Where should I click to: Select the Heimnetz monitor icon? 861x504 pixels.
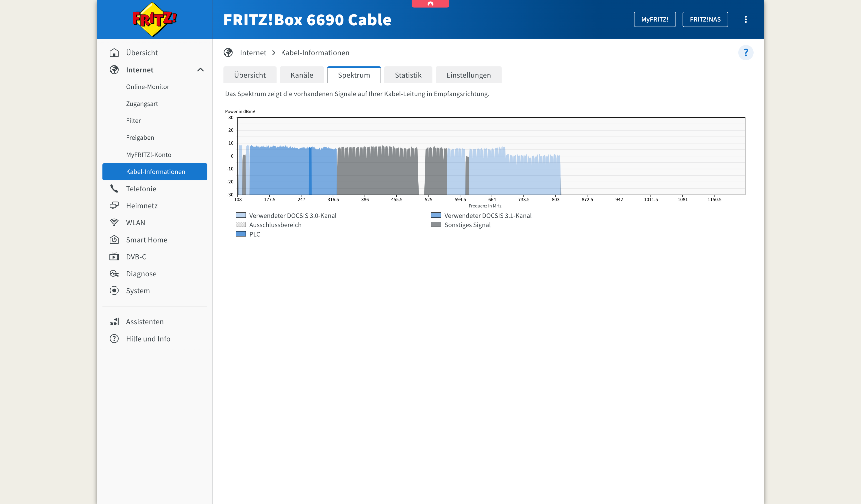click(x=114, y=205)
